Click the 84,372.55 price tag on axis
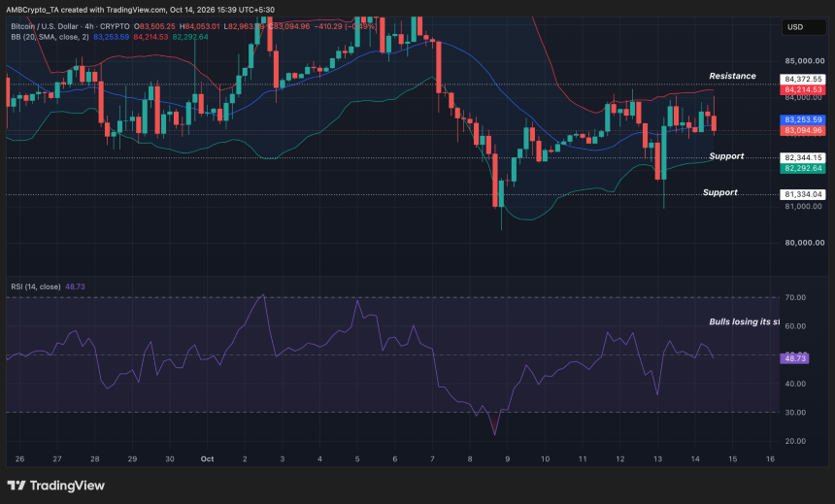Screen dimensions: 835x504 click(803, 79)
